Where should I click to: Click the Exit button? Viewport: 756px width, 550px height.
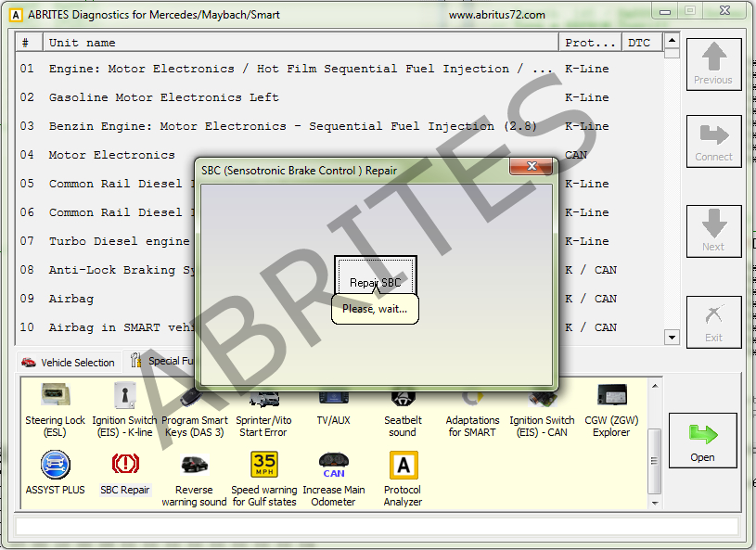(713, 322)
